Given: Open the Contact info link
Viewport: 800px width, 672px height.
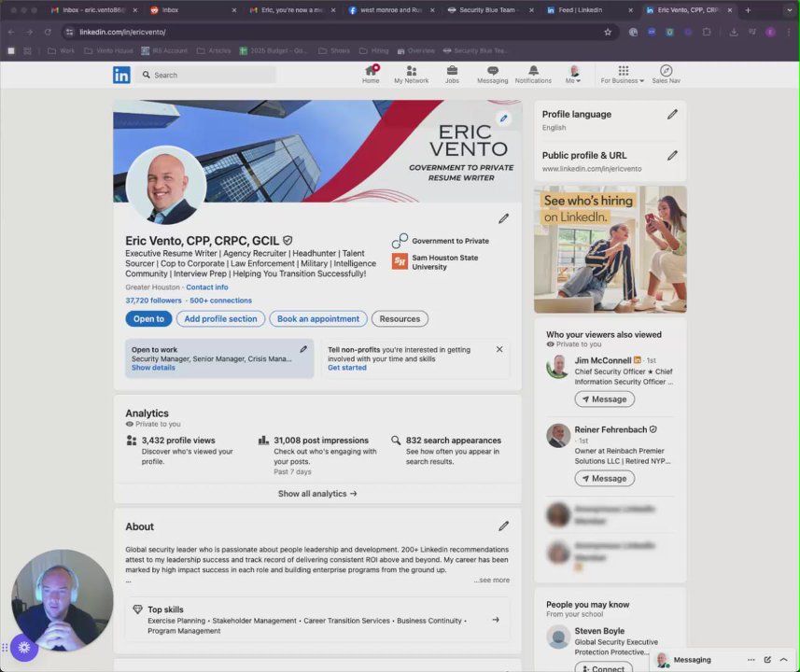Looking at the screenshot, I should 206,287.
